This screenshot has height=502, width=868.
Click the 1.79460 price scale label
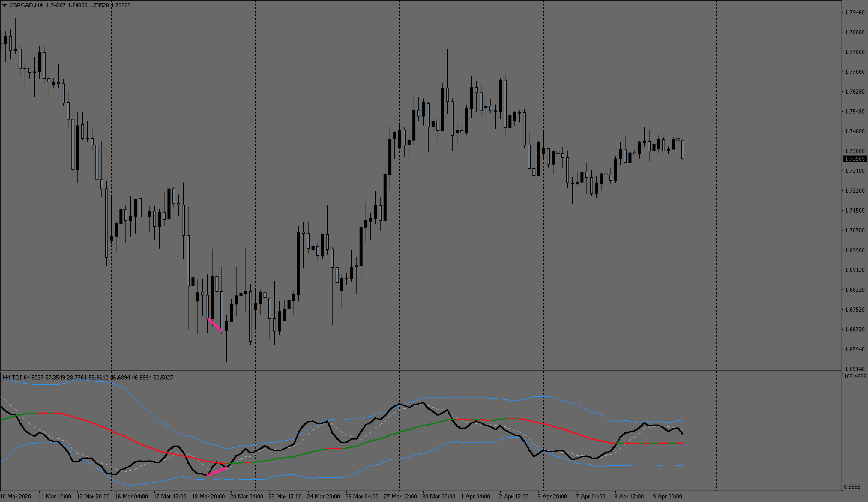point(854,12)
